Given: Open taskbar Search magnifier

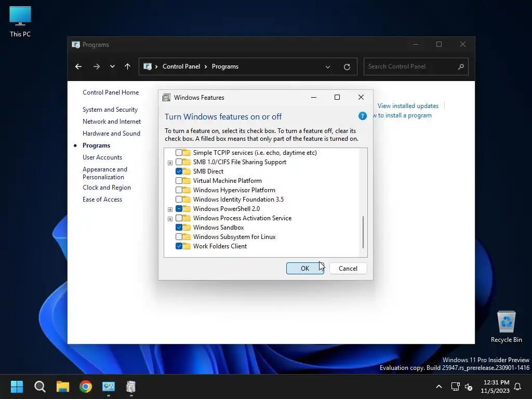Looking at the screenshot, I should (x=39, y=387).
